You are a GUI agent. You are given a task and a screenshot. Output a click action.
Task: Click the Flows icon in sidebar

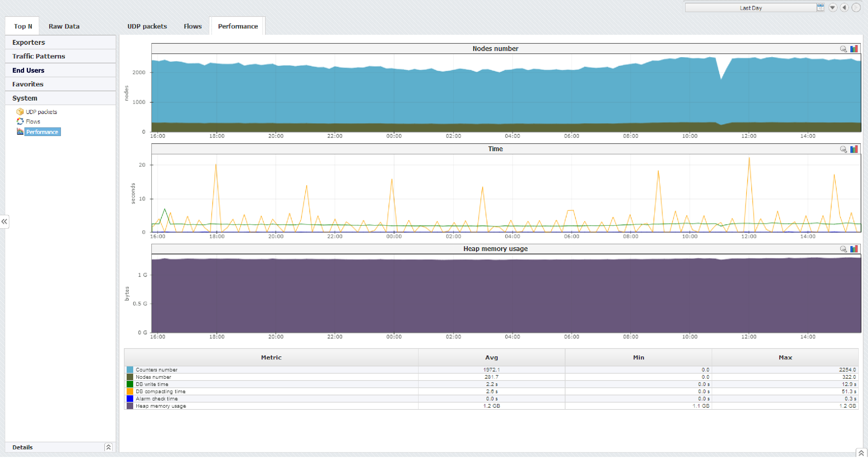pyautogui.click(x=20, y=121)
